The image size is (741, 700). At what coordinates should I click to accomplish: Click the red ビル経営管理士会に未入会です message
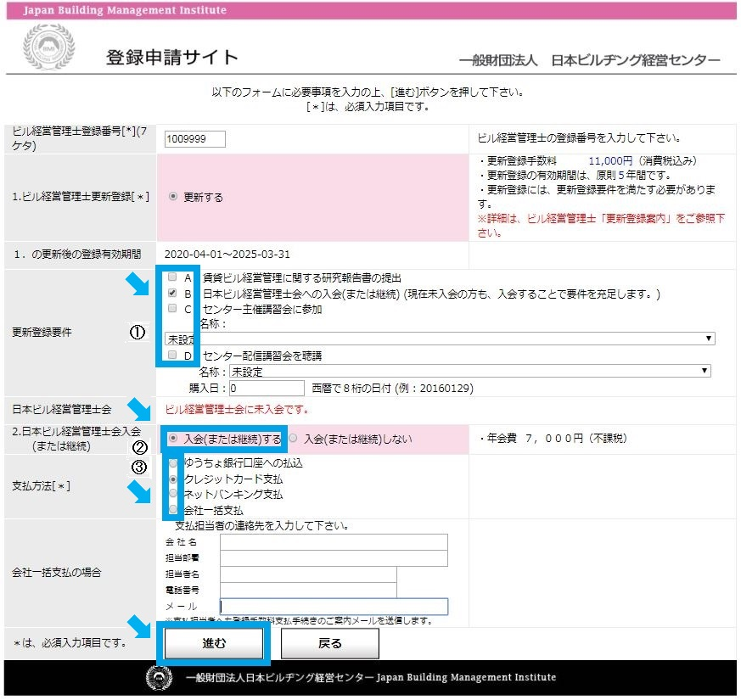tap(236, 410)
